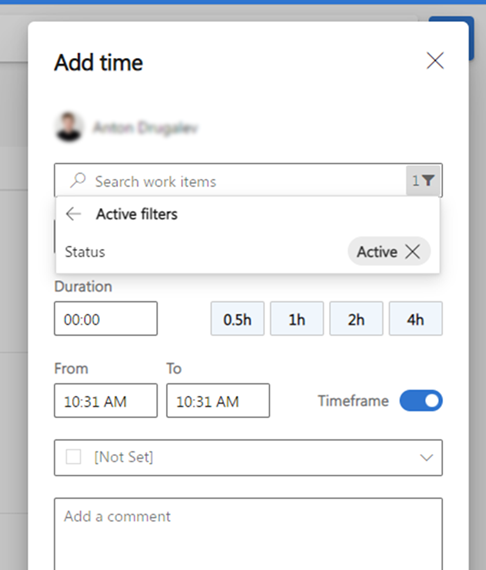Expand the [Not Set] dropdown chevron
Image resolution: width=486 pixels, height=570 pixels.
(426, 457)
